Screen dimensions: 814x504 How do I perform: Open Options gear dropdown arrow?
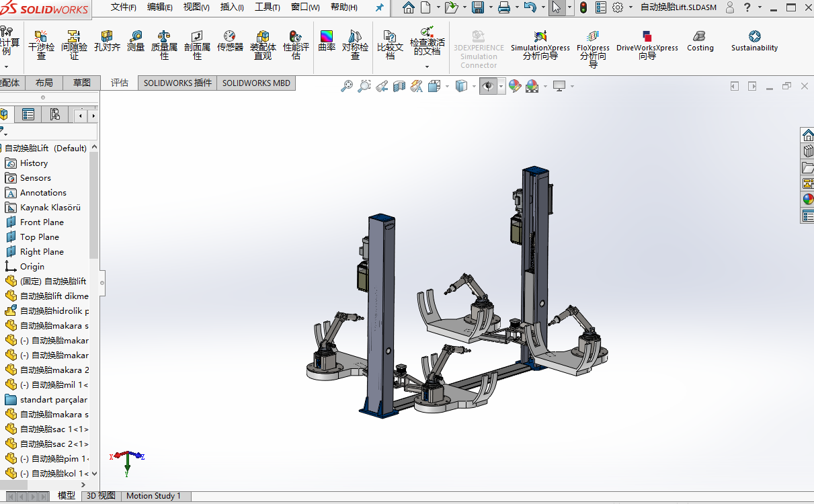pyautogui.click(x=630, y=7)
